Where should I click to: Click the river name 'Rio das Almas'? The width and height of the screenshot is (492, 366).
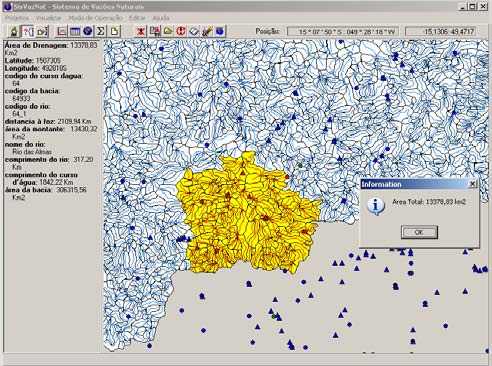point(32,152)
